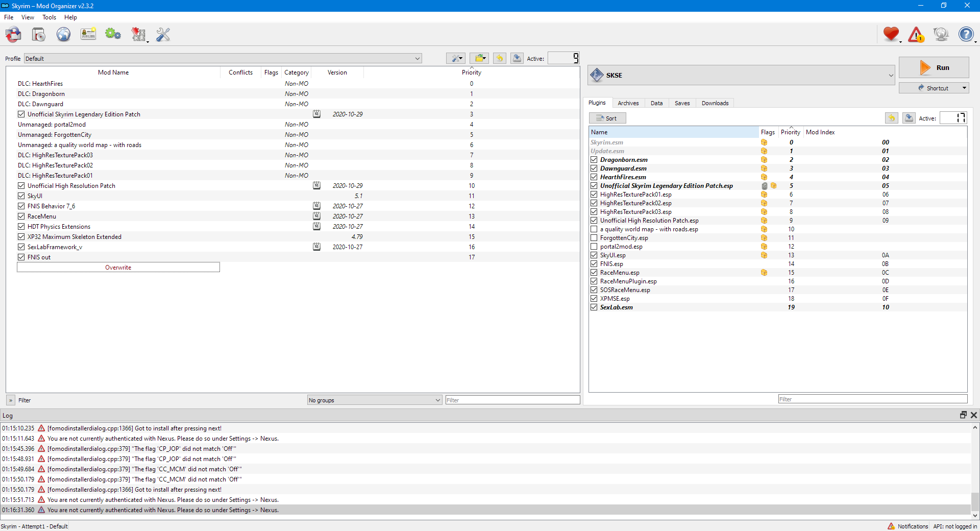Screen dimensions: 980x531
Task: Enable ForgottenCity.esp plugin
Action: click(x=594, y=238)
